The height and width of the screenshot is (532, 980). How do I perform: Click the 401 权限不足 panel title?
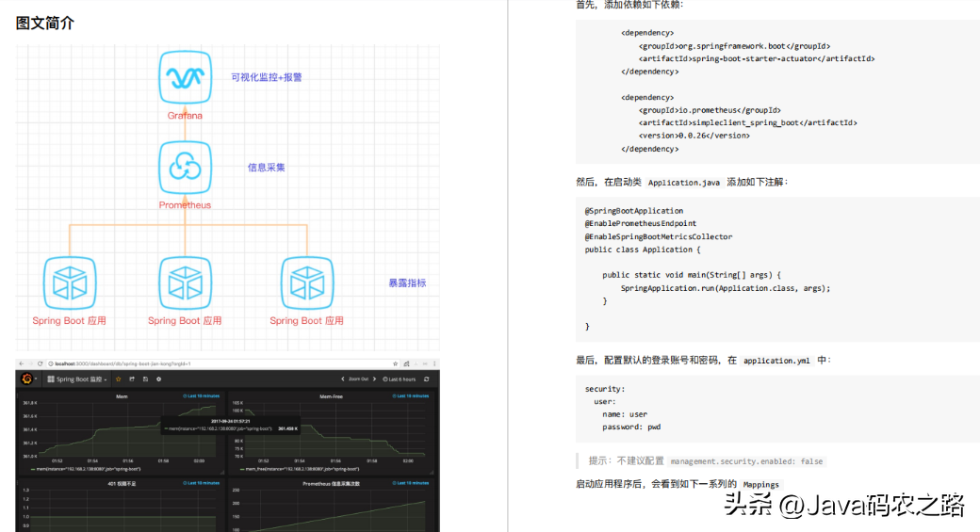pos(122,483)
